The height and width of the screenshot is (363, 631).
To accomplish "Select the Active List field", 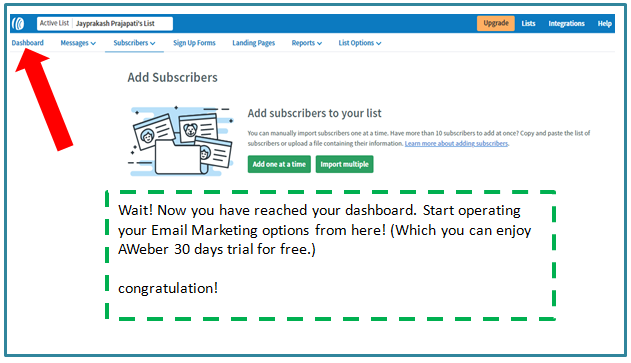I will point(105,23).
